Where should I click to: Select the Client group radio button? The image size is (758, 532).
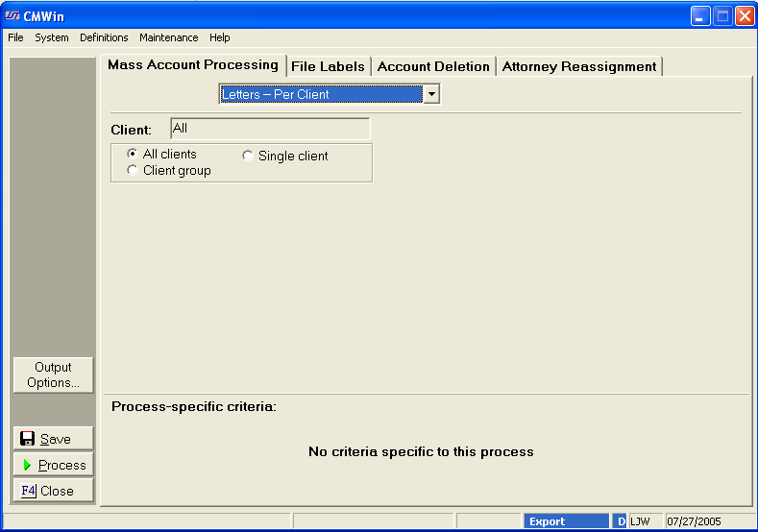(x=133, y=170)
